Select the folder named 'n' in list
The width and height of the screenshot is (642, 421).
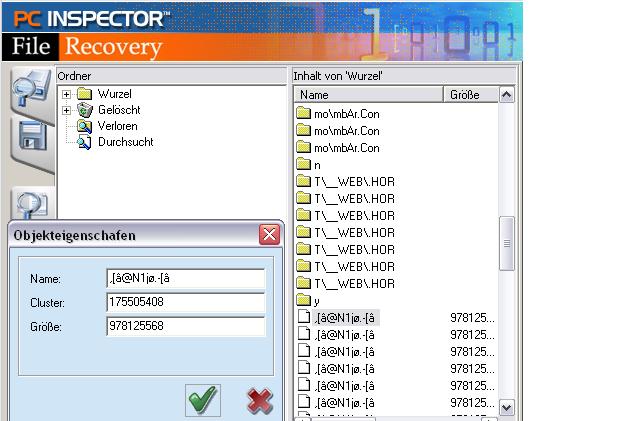(317, 165)
